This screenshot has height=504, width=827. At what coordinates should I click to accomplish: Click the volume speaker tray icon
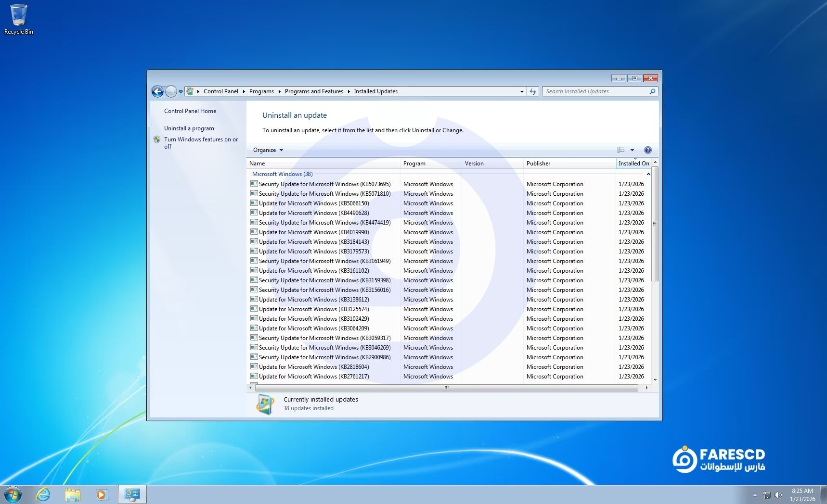[x=778, y=495]
